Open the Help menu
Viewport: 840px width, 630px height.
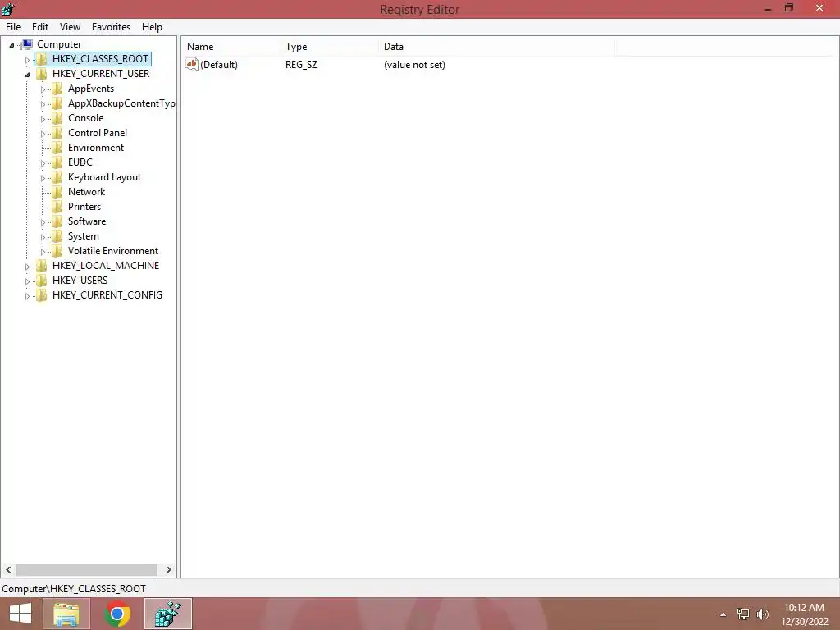(152, 27)
